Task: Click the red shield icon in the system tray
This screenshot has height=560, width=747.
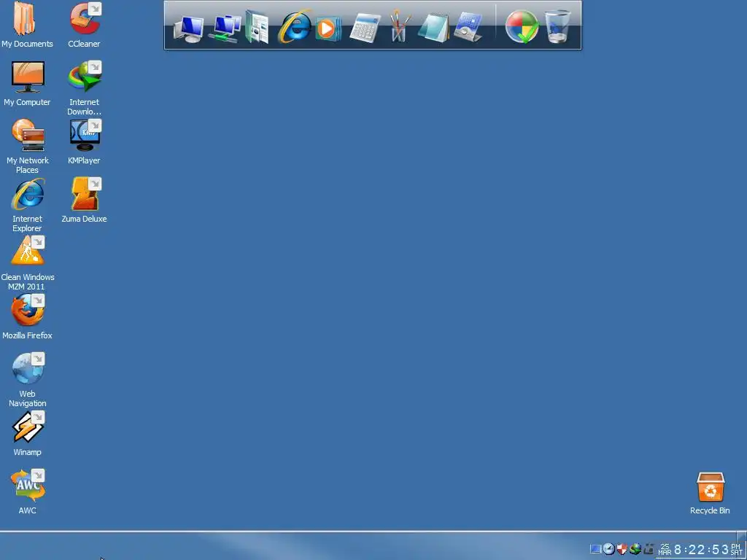Action: (622, 549)
